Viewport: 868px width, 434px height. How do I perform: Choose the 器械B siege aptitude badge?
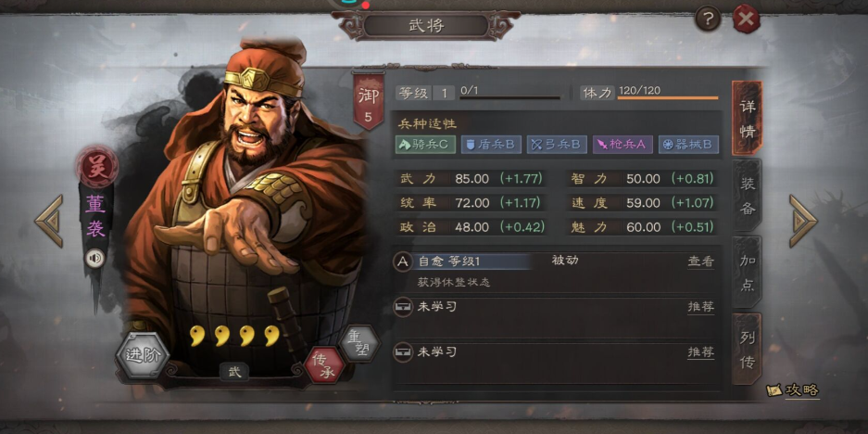click(688, 145)
